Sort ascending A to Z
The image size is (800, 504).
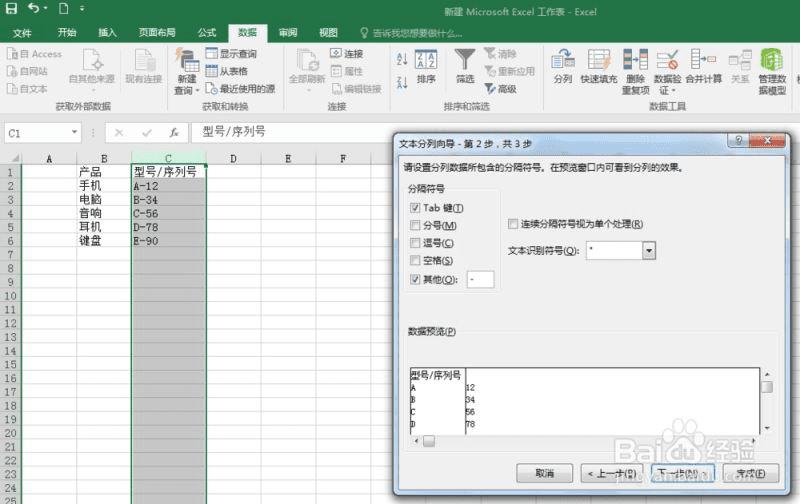[402, 59]
